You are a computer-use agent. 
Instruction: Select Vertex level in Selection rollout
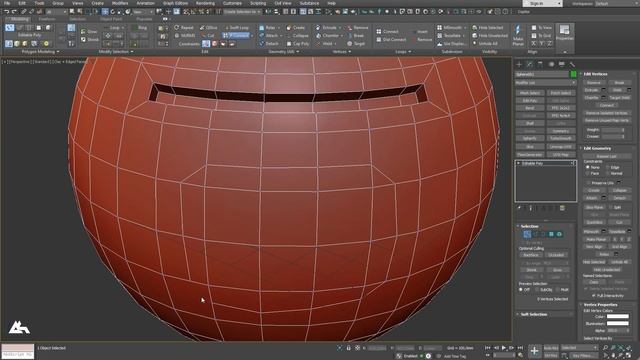[x=527, y=234]
